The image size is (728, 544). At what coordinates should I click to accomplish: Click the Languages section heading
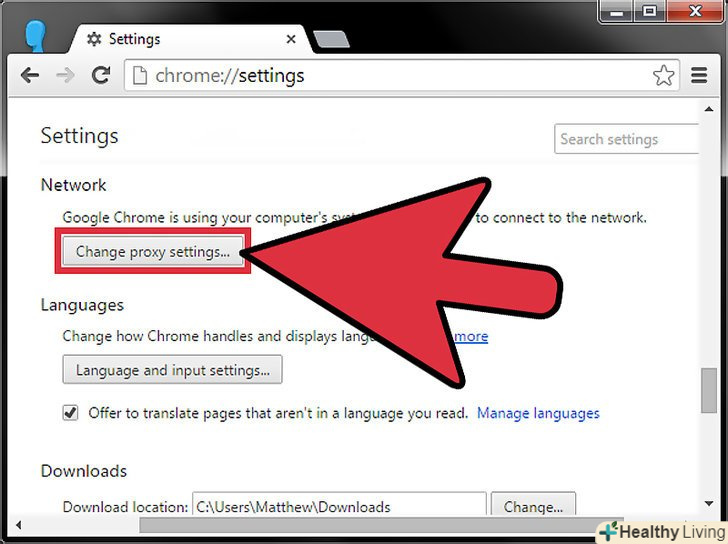click(x=82, y=305)
